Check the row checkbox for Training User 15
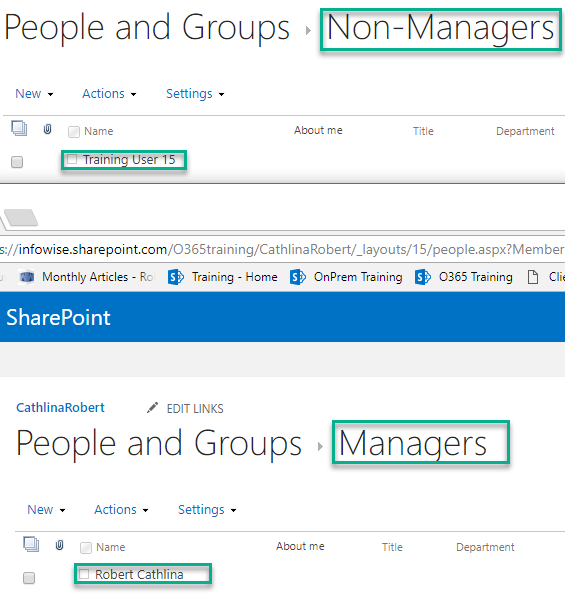565x595 pixels. click(x=17, y=162)
